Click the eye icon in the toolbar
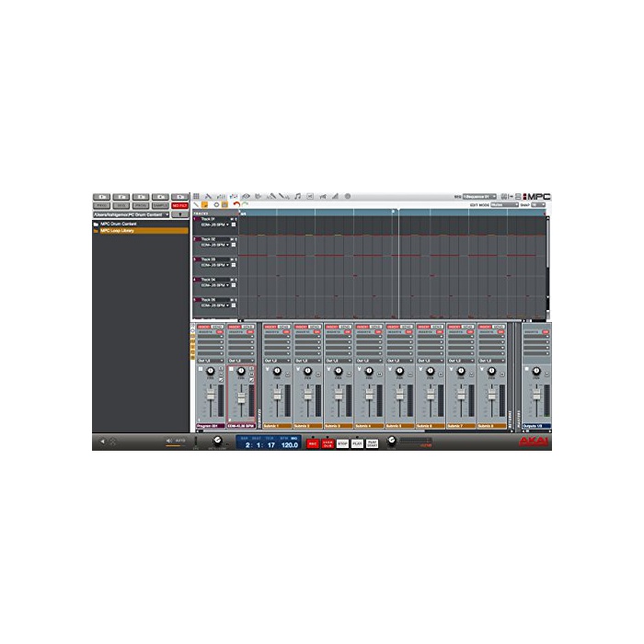This screenshot has height=644, width=644. pos(247,196)
